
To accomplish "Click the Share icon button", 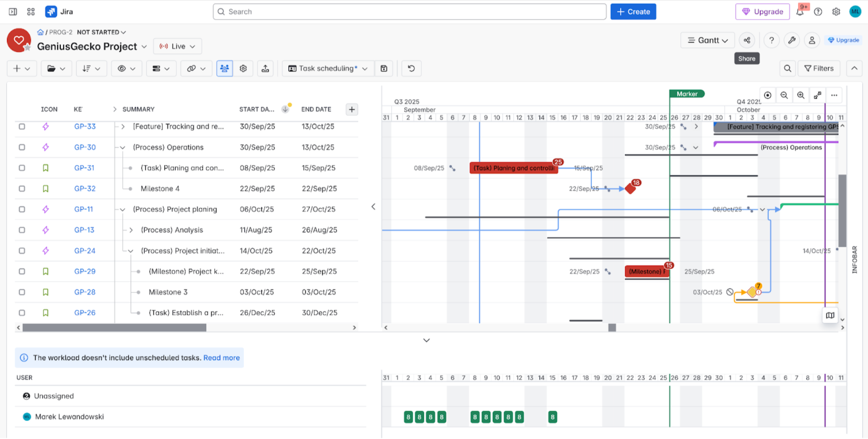I will tap(747, 40).
